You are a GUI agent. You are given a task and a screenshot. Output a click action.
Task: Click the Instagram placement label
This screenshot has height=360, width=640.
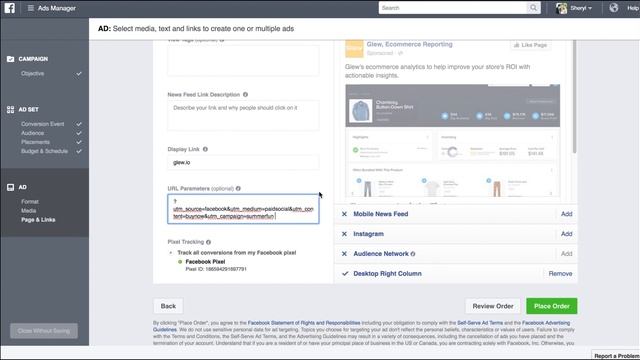point(369,234)
